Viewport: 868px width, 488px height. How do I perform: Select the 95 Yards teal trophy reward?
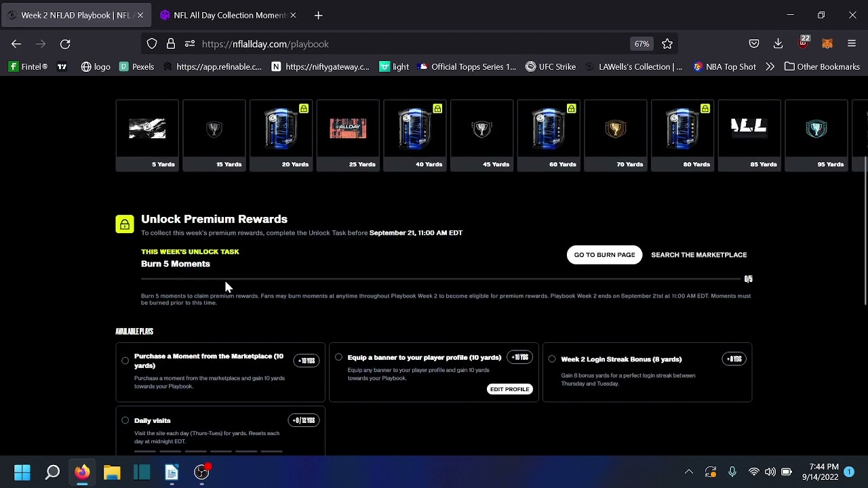click(x=816, y=136)
